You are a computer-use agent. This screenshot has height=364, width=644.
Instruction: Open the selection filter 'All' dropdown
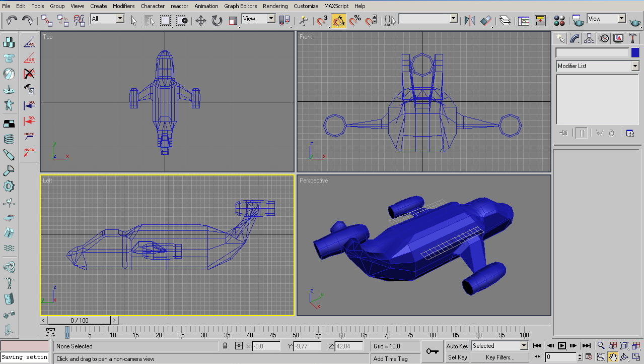pyautogui.click(x=120, y=19)
